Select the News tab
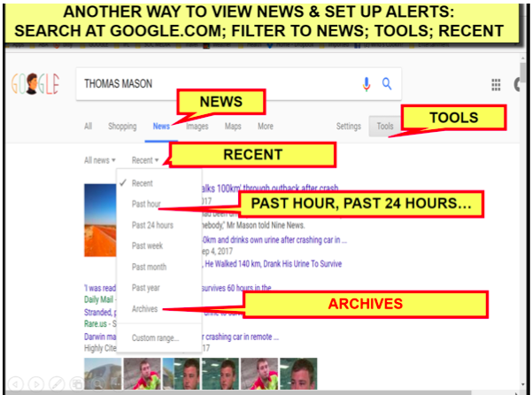Image resolution: width=532 pixels, height=395 pixels. click(x=161, y=127)
